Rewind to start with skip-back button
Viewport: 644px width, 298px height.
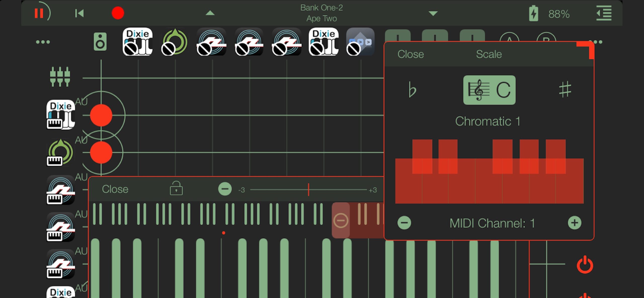click(79, 13)
